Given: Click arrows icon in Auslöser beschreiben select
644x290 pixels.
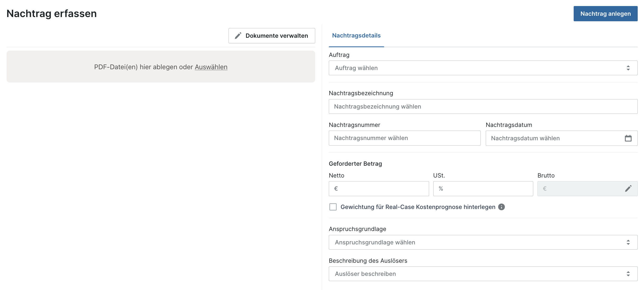Looking at the screenshot, I should click(628, 274).
